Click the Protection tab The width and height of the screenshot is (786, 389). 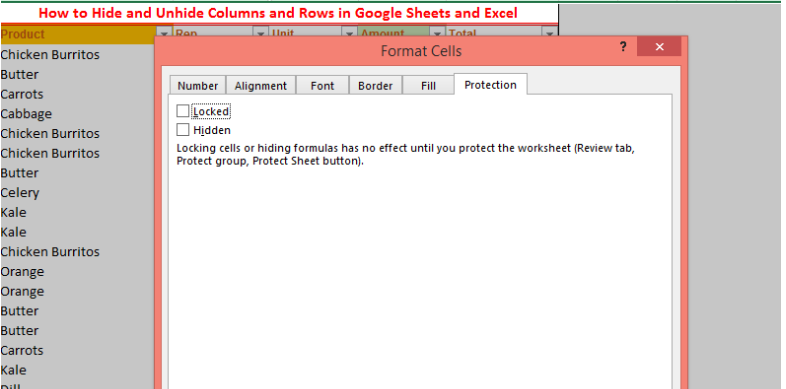[490, 84]
